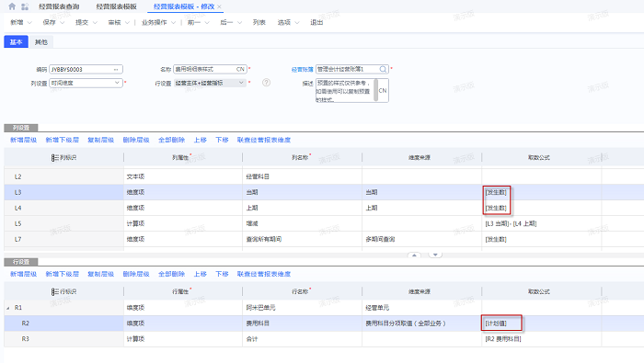Viewport: 644px width, 363px height.
Task: Switch to the 其他 tab
Action: click(41, 42)
